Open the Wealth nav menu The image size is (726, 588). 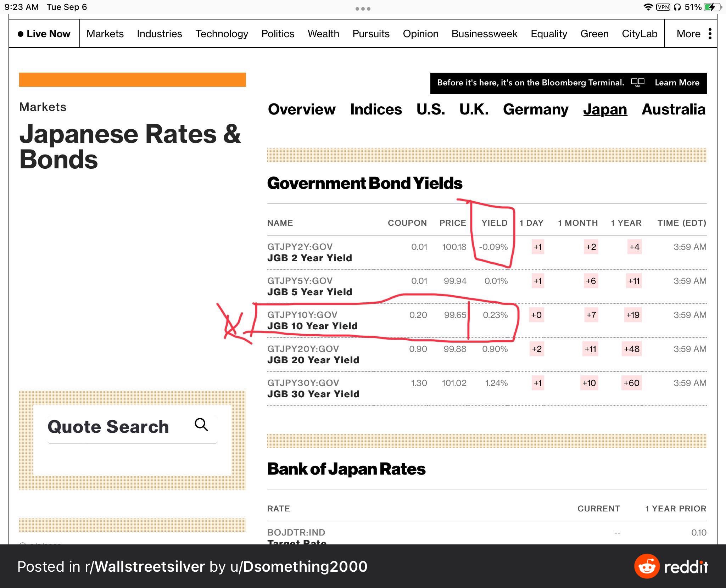click(323, 34)
